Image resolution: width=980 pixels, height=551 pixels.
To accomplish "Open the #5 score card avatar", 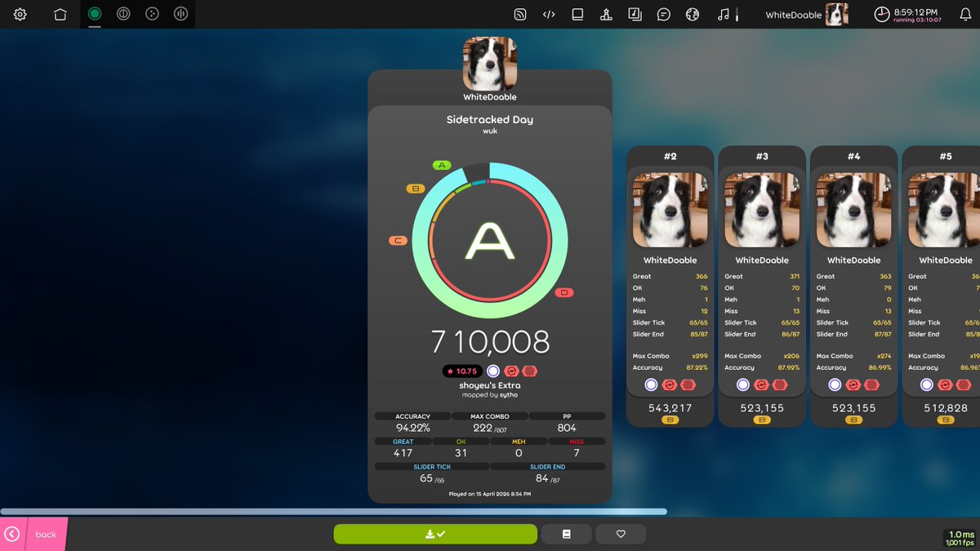I will click(944, 210).
